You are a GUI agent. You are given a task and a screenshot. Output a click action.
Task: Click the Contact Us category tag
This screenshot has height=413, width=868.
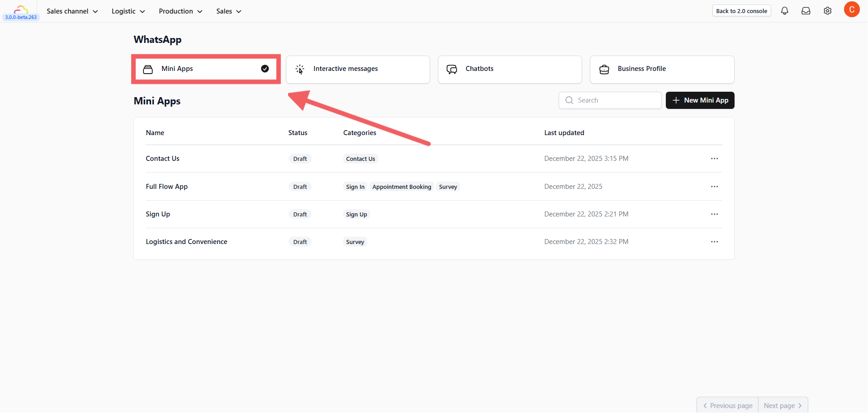pos(360,159)
